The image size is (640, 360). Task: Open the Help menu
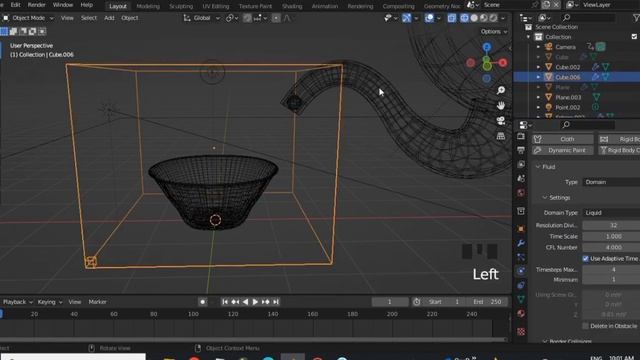(x=87, y=5)
